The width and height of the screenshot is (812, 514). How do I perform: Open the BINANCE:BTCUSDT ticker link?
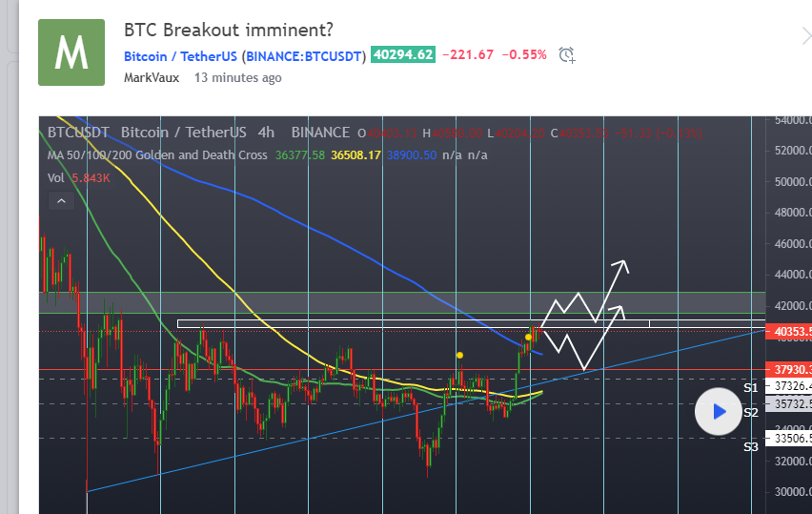(304, 56)
